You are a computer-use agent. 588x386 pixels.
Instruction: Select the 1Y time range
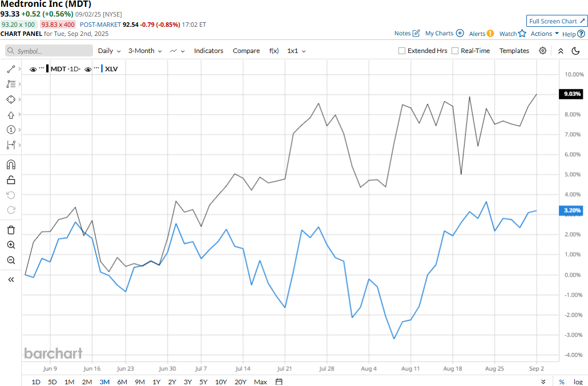click(156, 382)
